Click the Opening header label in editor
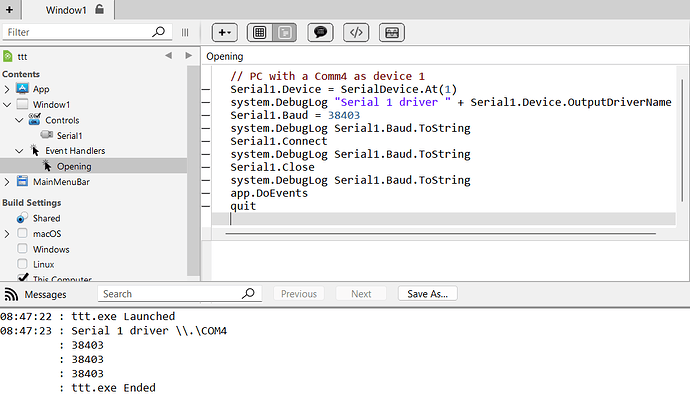Viewport: 690px width, 408px height. point(224,56)
